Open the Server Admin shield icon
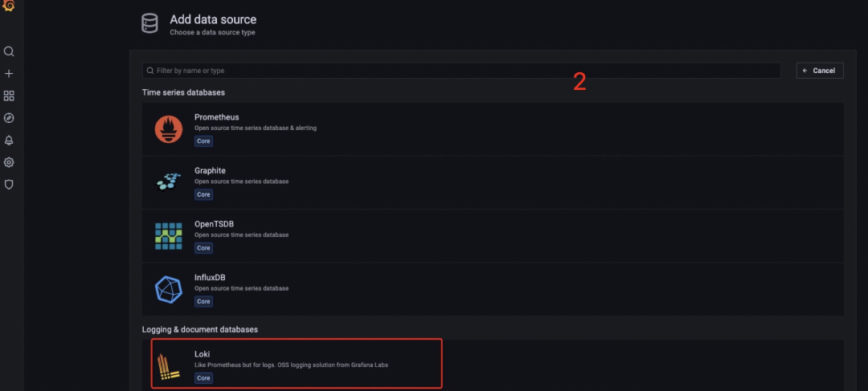Screen dimensions: 868x391 pos(9,184)
